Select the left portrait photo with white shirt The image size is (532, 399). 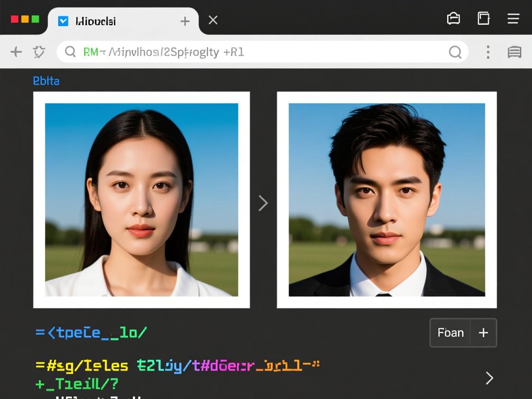click(x=141, y=199)
